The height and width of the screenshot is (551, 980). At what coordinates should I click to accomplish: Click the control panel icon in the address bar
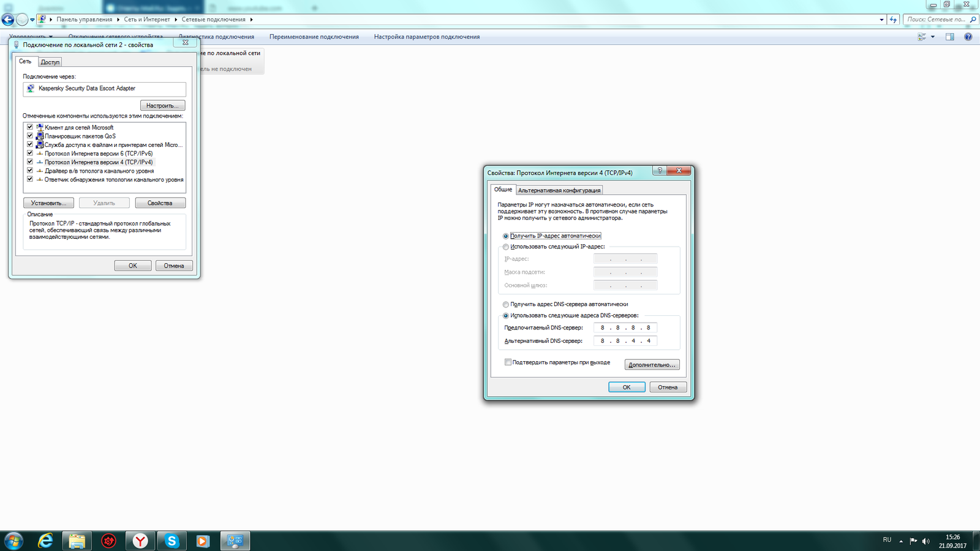pos(42,20)
